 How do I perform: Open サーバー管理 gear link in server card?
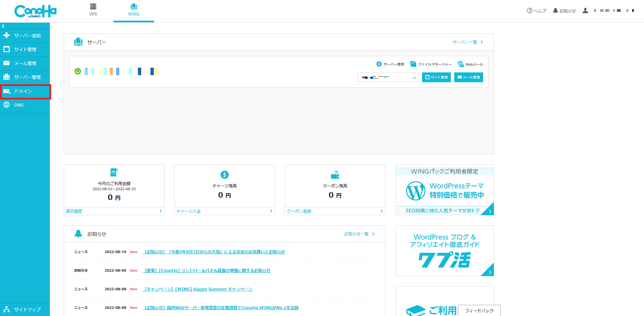[390, 64]
